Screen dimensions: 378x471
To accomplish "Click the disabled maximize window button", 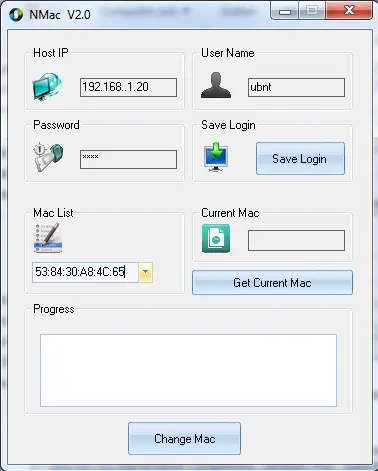I will coord(312,11).
